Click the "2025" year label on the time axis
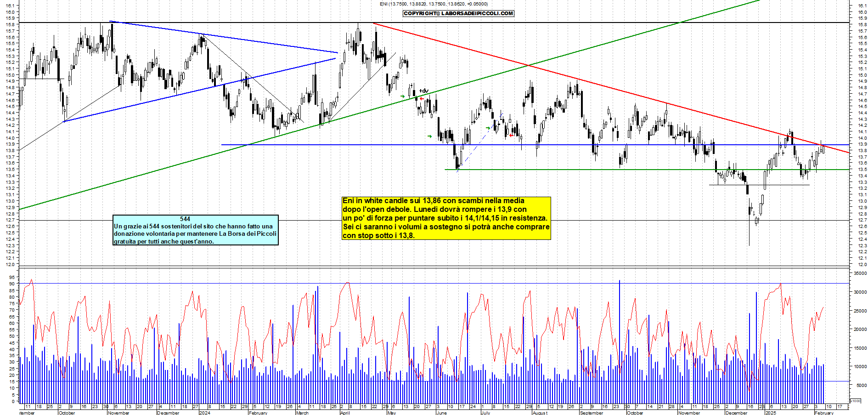 [771, 413]
